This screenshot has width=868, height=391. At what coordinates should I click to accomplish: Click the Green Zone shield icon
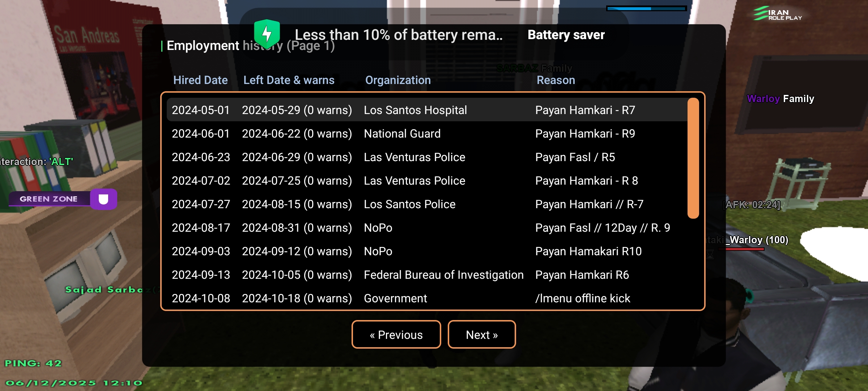(103, 199)
